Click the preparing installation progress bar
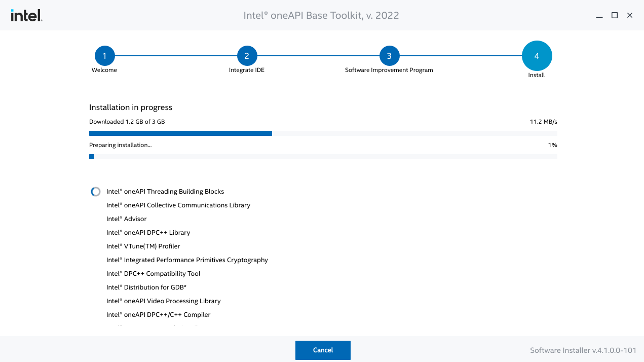 (323, 157)
